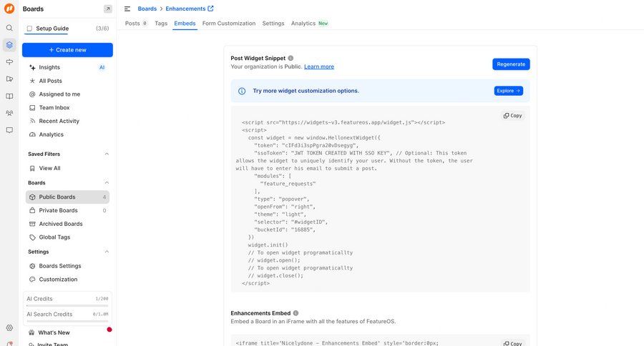This screenshot has width=644, height=346.
Task: Open search from the left rail magnifier icon
Action: pyautogui.click(x=9, y=28)
